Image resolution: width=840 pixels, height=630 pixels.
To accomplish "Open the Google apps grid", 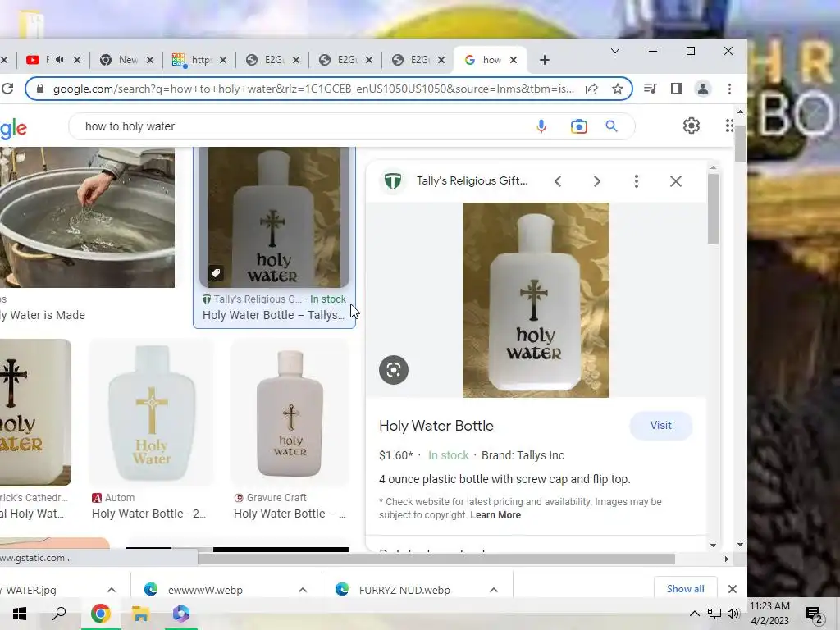I will point(729,126).
